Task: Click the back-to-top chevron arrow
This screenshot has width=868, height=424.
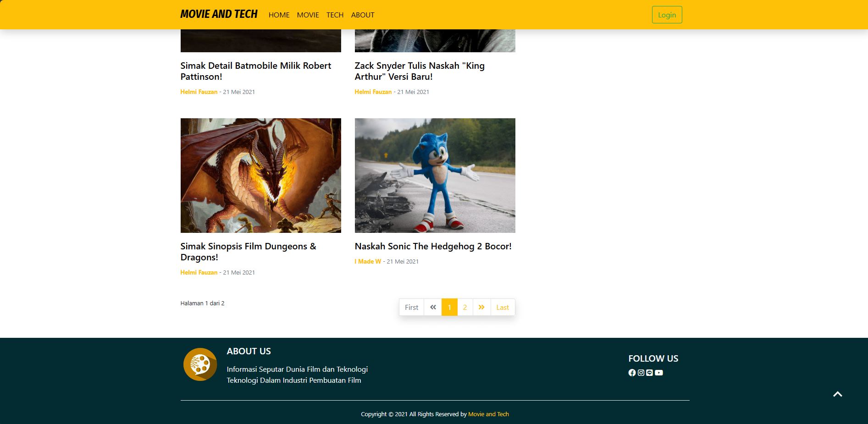Action: point(838,394)
